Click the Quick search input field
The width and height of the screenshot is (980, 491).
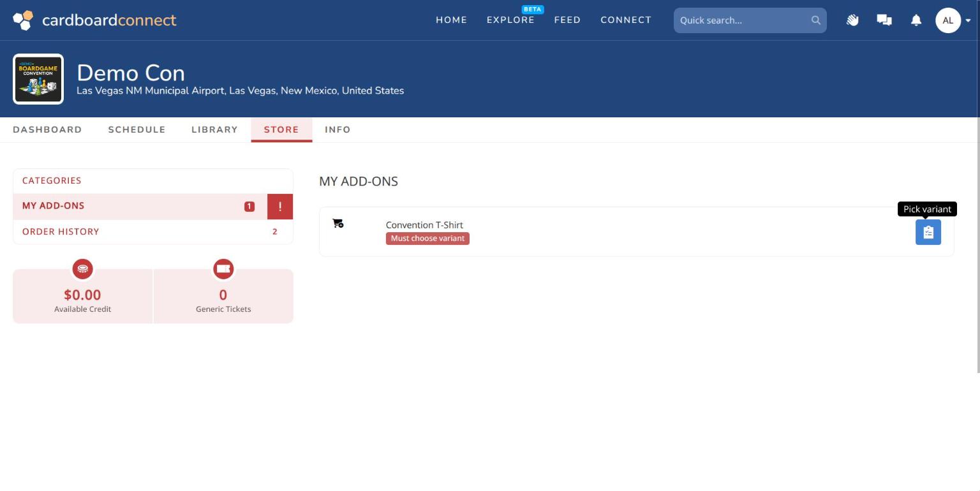(750, 20)
